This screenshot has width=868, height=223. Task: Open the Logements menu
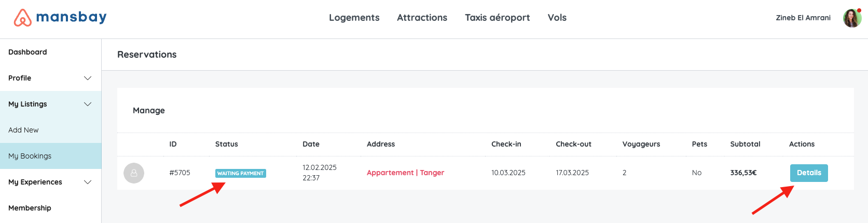(x=354, y=18)
